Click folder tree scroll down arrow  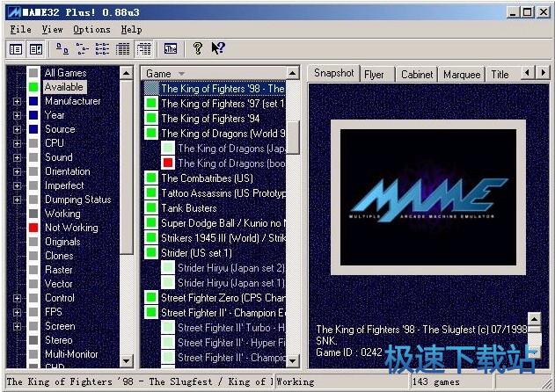126,361
